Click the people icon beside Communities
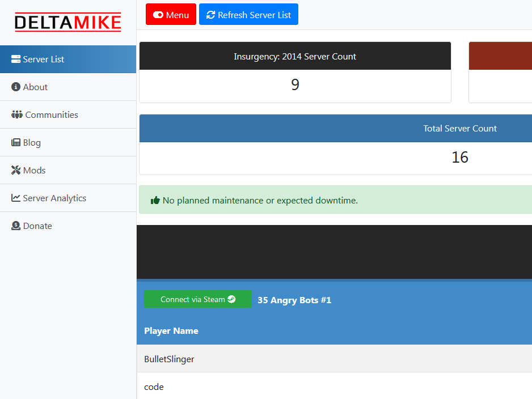 tap(17, 114)
